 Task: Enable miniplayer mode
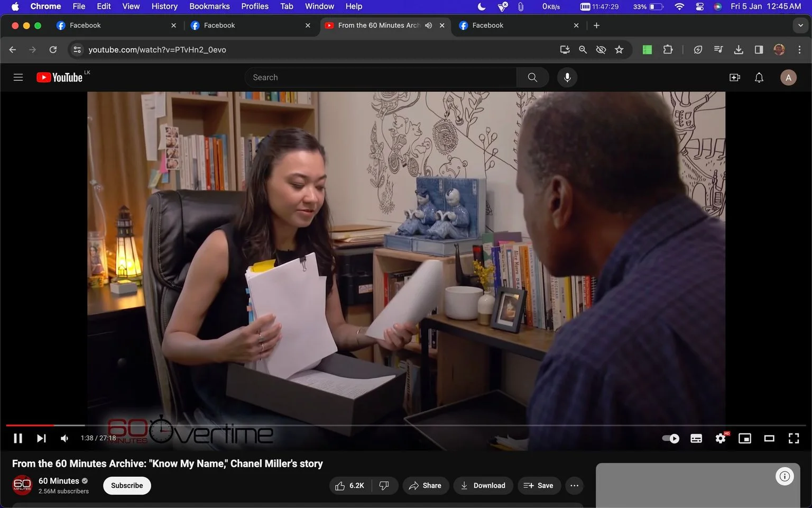tap(745, 438)
